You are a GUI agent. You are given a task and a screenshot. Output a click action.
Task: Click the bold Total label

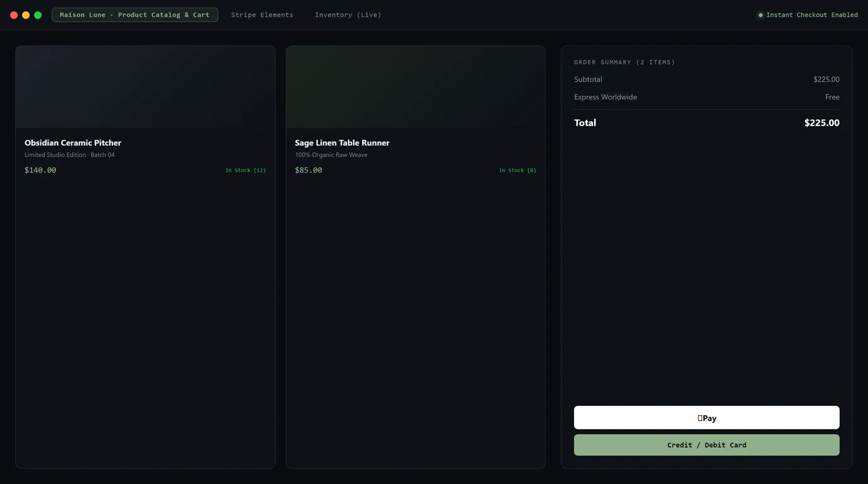tap(585, 123)
